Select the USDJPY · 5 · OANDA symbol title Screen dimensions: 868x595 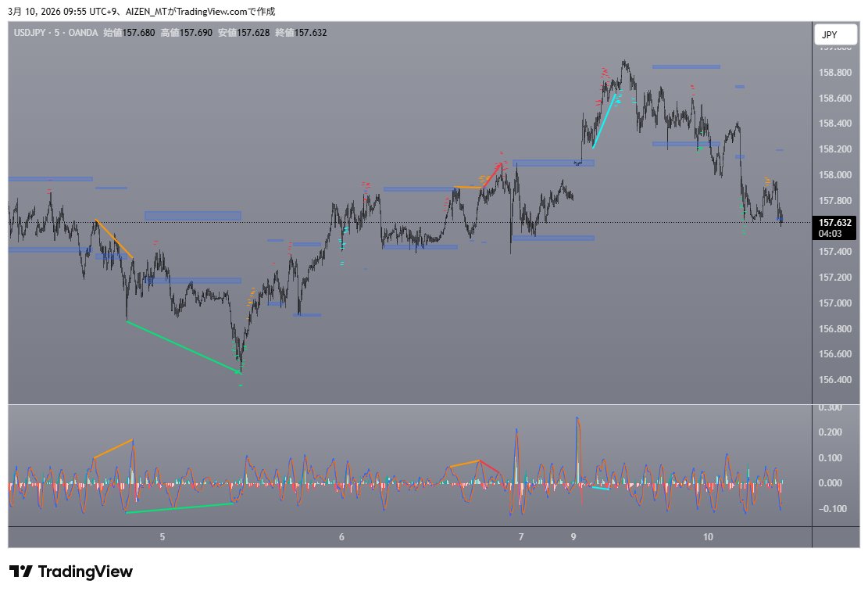tap(55, 33)
